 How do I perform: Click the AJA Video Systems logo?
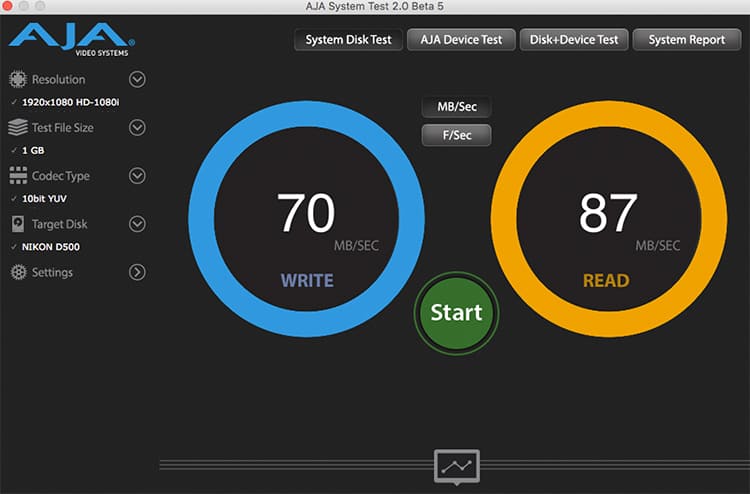coord(70,40)
